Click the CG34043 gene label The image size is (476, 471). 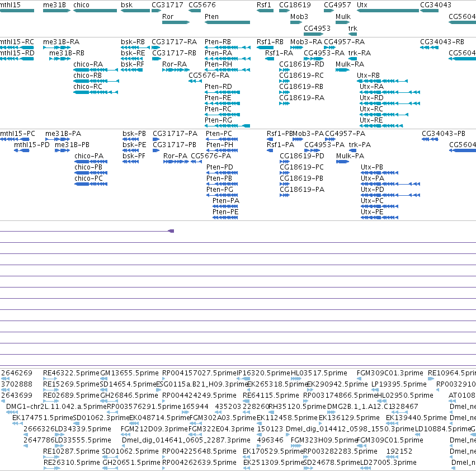pos(436,5)
